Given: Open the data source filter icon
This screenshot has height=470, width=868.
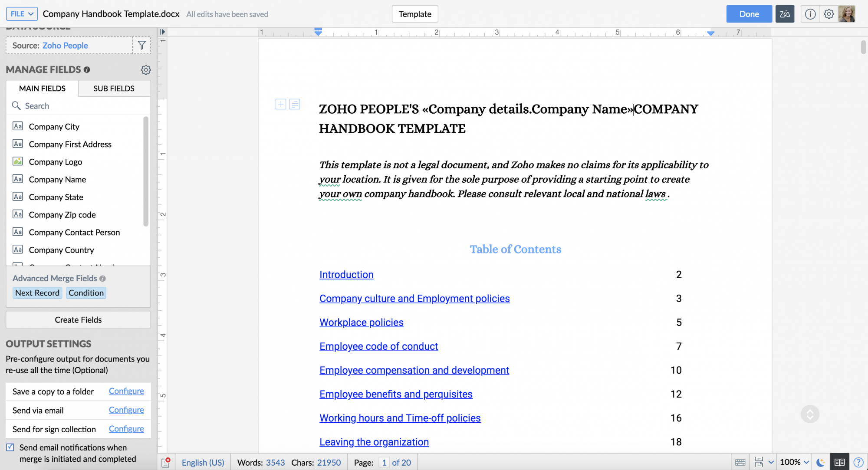Looking at the screenshot, I should (x=141, y=45).
